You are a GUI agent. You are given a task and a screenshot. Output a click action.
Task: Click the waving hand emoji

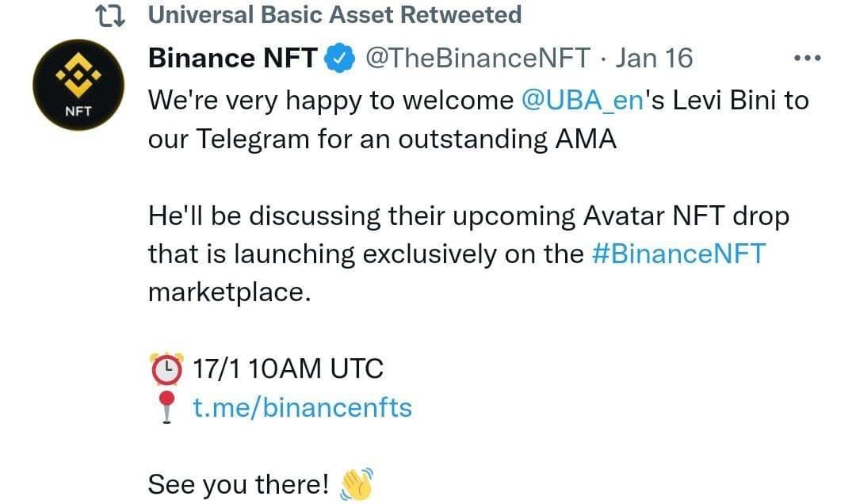coord(355,483)
